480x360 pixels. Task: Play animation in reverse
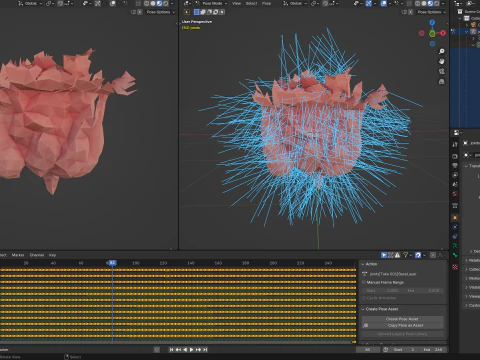pos(185,350)
